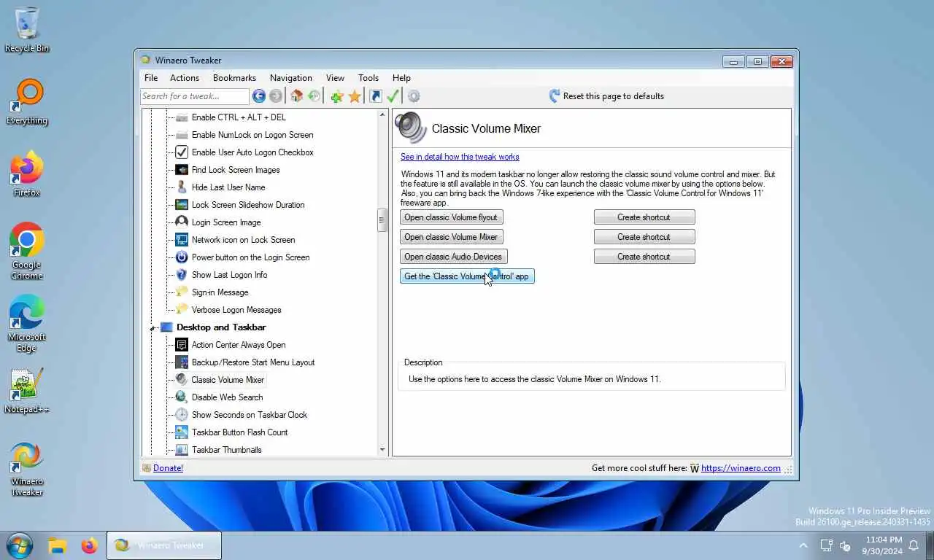Click the Disable Web Search globe icon
This screenshot has width=934, height=560.
pos(182,397)
